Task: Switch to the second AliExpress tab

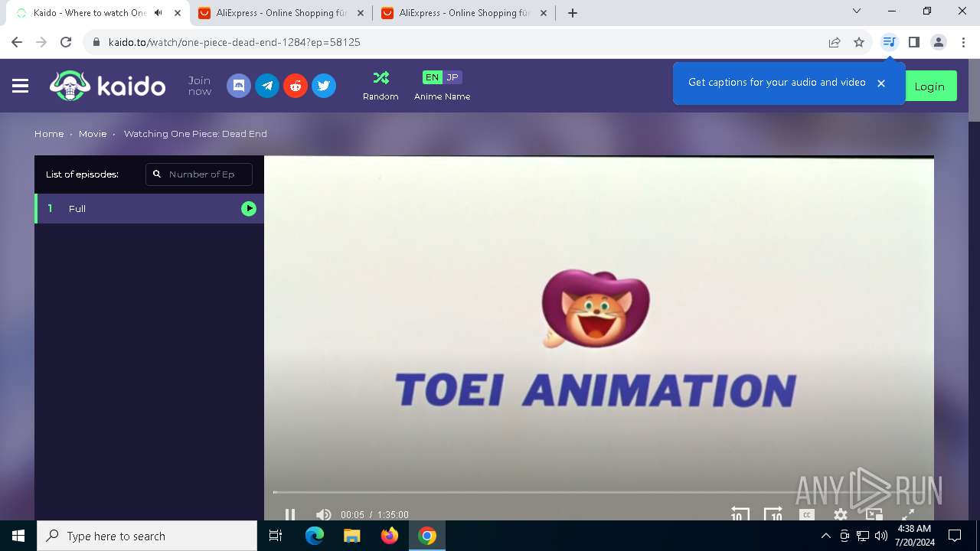Action: [x=465, y=13]
